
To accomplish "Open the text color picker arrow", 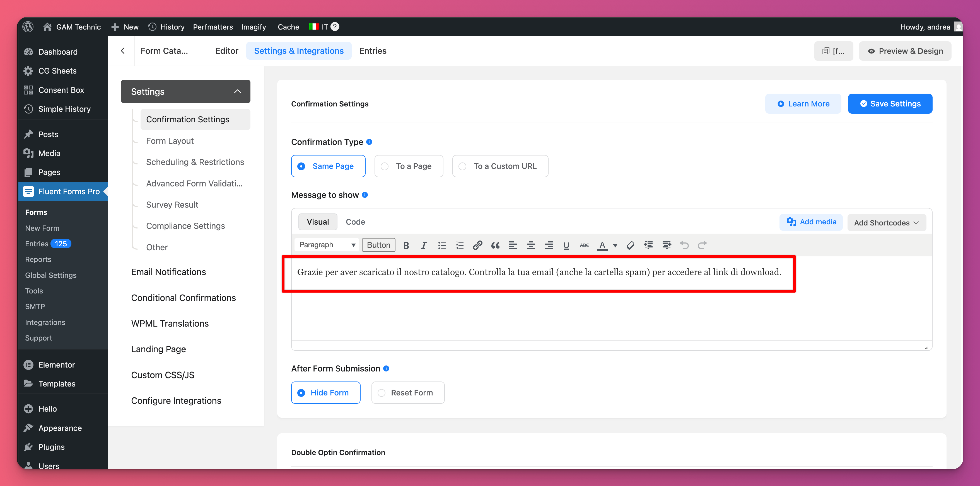I will point(615,245).
